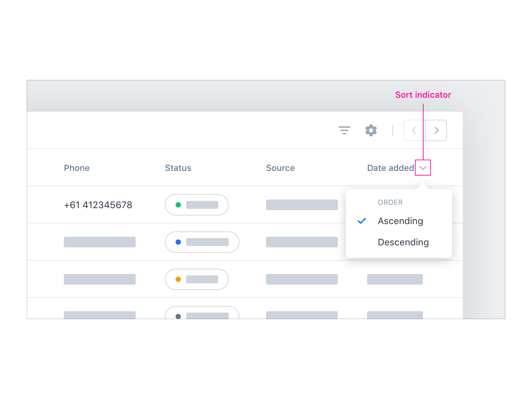
Task: Click the green status pill badge
Action: (x=197, y=205)
